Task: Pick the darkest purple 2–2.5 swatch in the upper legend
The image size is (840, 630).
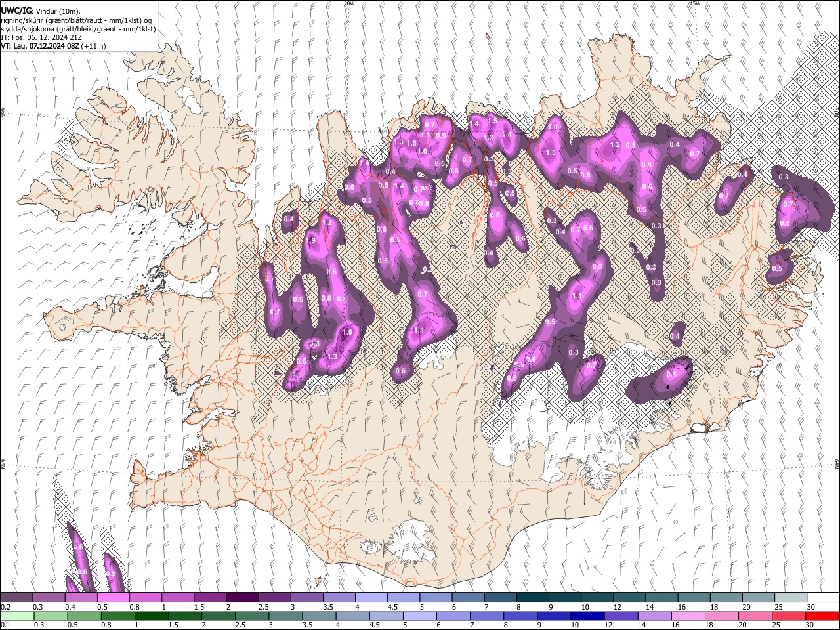Action: [241, 598]
